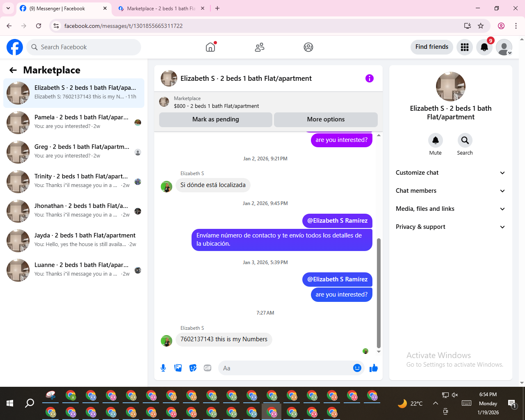Open the Trinity conversation
Screen dimensions: 525x420
click(74, 182)
